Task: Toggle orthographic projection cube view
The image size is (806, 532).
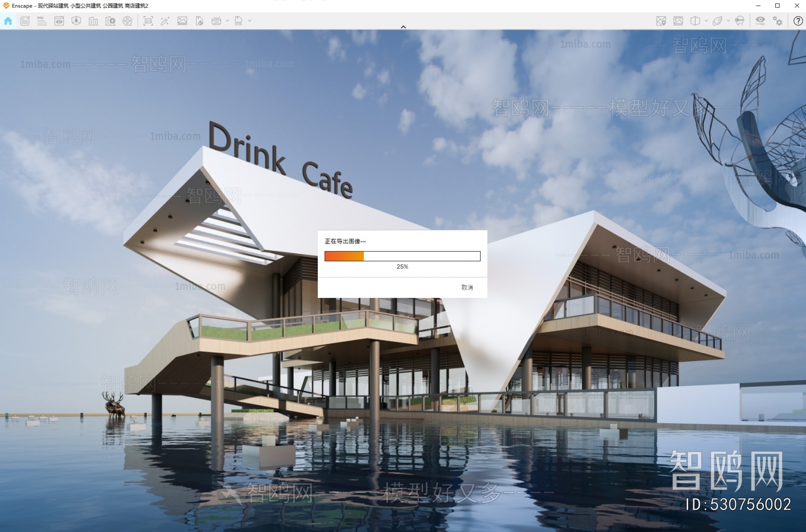Action: click(x=695, y=21)
